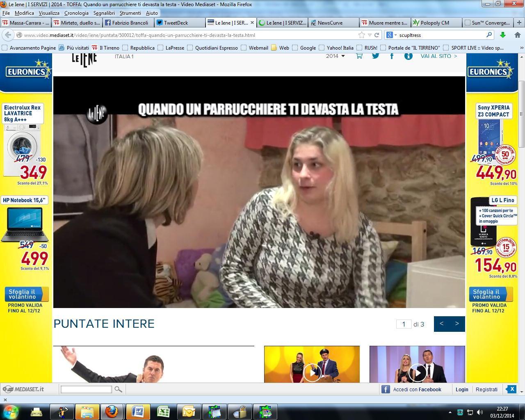Image resolution: width=525 pixels, height=420 pixels.
Task: Open the Repubblica bookmark
Action: [x=139, y=48]
